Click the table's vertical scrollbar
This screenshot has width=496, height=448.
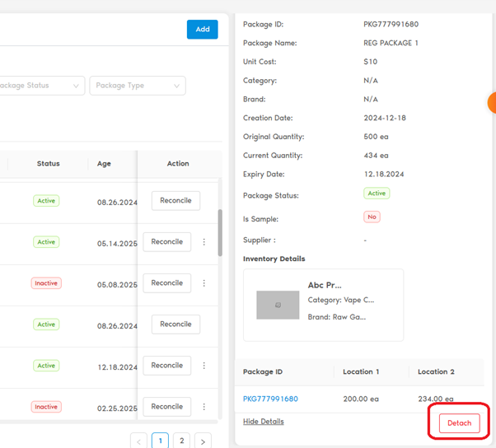click(220, 232)
